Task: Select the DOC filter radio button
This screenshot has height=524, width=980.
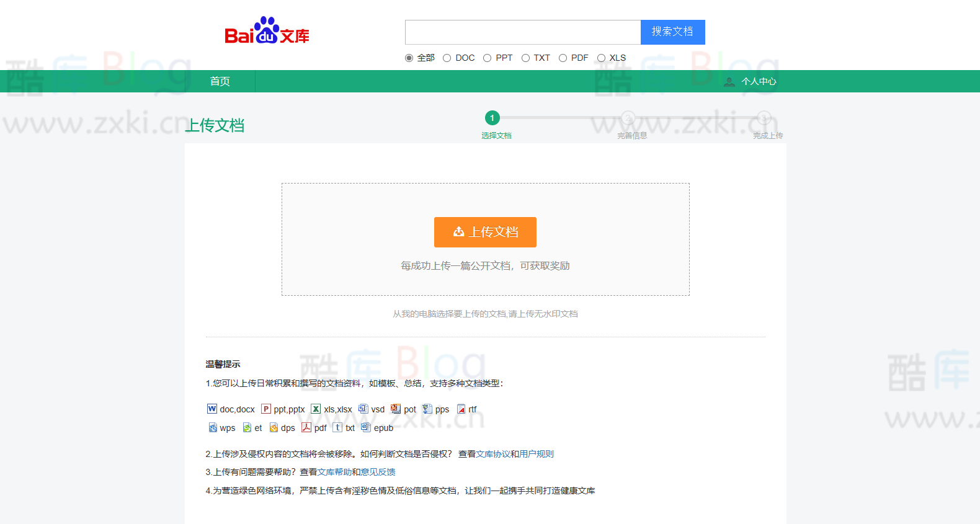Action: pyautogui.click(x=447, y=58)
